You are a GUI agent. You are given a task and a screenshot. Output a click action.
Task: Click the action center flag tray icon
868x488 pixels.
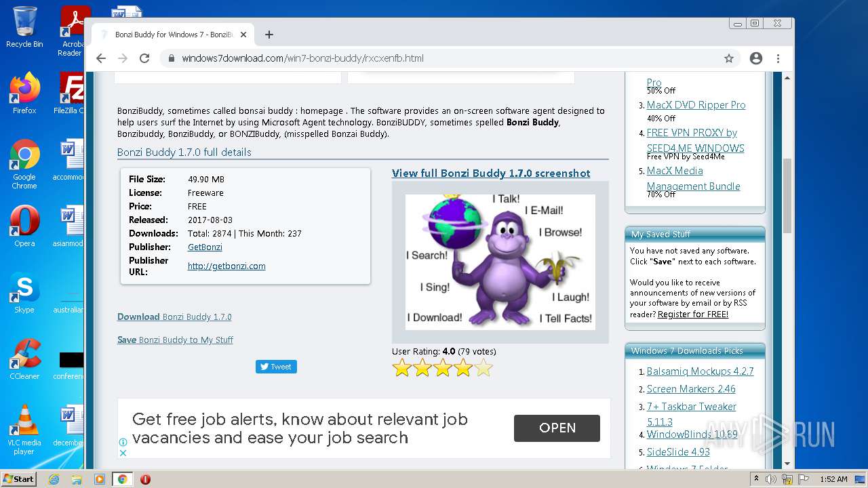coord(804,479)
